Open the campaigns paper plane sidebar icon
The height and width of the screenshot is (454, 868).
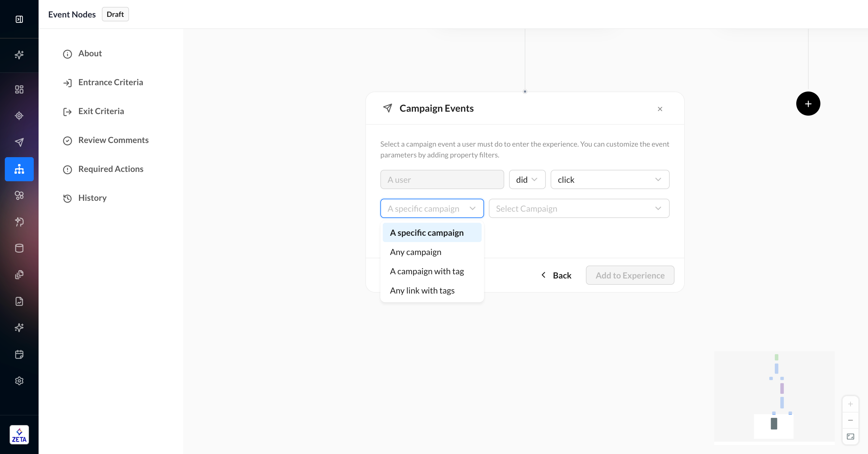click(19, 142)
